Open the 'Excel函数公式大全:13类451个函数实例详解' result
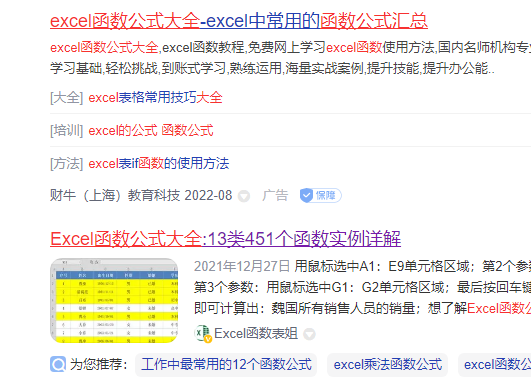Viewport: 531px width, 386px height. pyautogui.click(x=226, y=239)
